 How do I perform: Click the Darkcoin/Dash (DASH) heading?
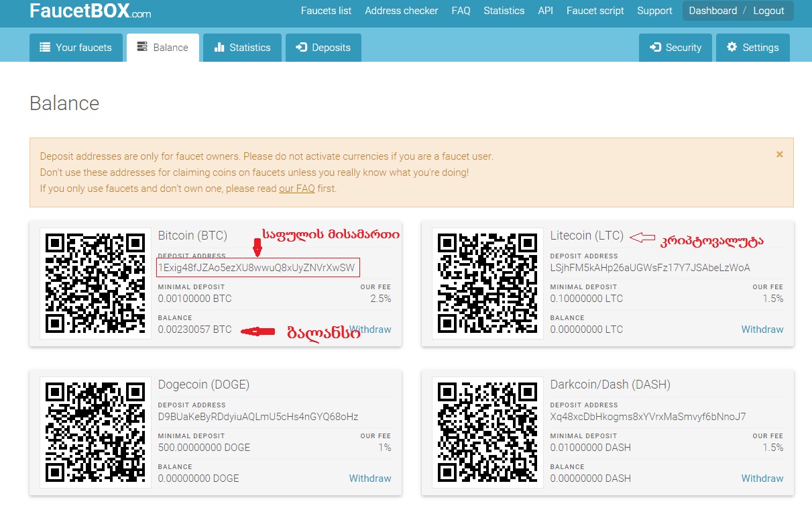pos(610,385)
